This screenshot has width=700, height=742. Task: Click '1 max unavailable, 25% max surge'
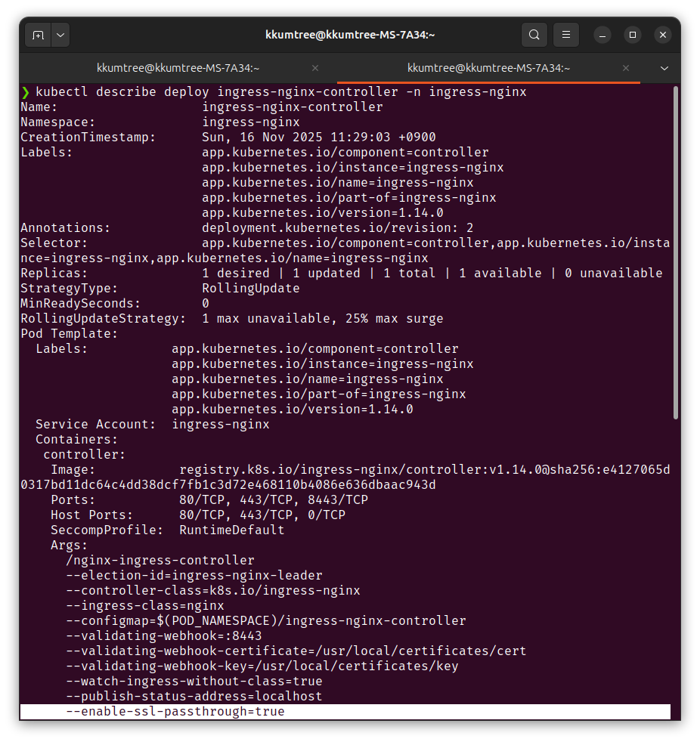point(323,318)
